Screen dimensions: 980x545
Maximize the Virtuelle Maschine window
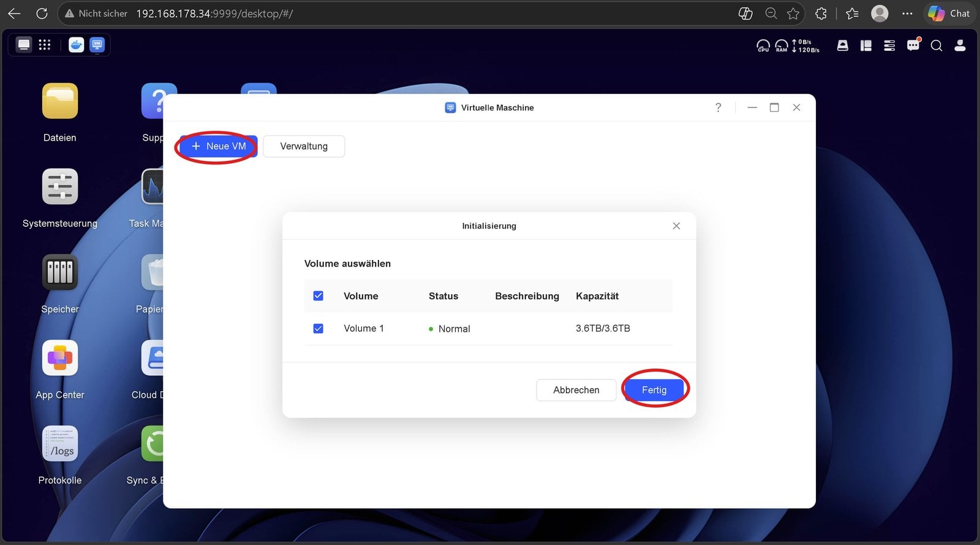774,107
